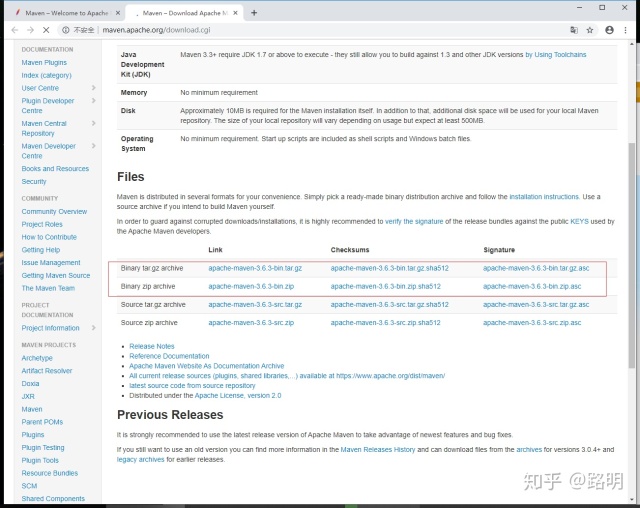Open Parent POMs link
Screen dimensions: 640x508
pyautogui.click(x=42, y=422)
